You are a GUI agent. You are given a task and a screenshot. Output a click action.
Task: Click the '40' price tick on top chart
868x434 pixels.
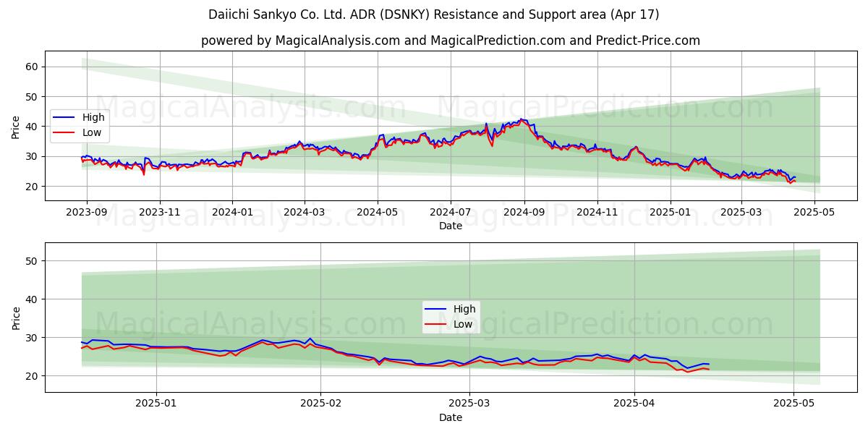coord(33,127)
